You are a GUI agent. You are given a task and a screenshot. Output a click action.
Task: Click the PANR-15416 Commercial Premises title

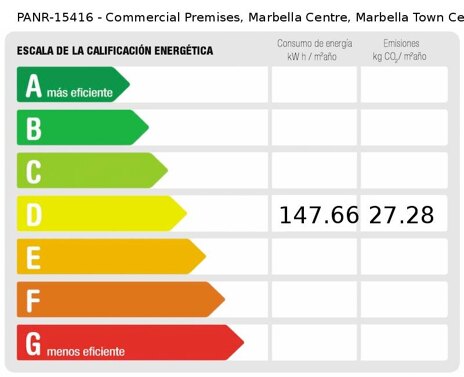tap(240, 17)
